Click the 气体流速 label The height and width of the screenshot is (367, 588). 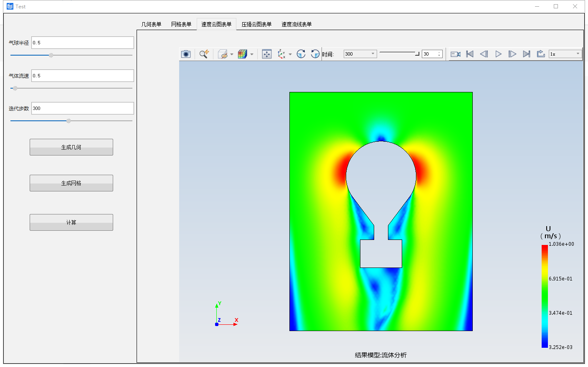coord(19,76)
